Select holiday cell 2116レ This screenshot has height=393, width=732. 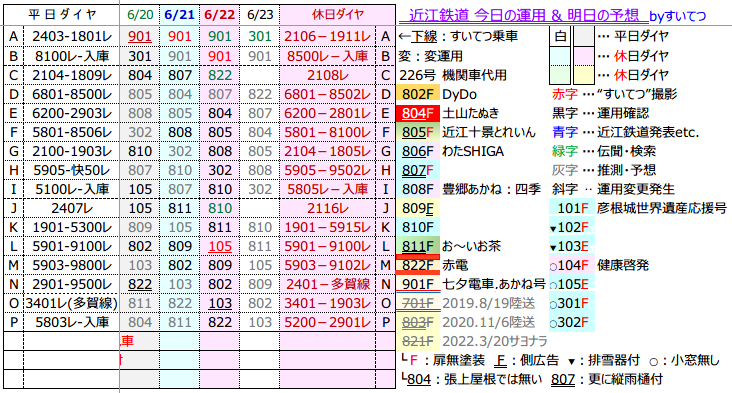pyautogui.click(x=328, y=208)
